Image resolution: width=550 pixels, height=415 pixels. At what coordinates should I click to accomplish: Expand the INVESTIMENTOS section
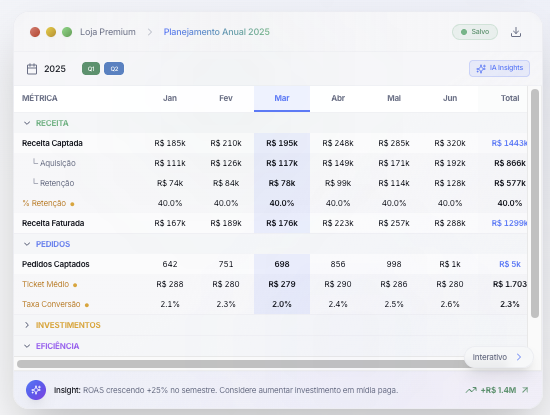(x=27, y=325)
